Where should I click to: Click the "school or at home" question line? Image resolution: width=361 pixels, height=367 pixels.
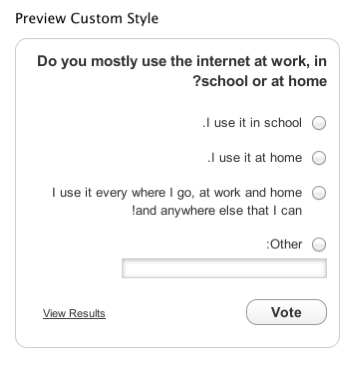pos(260,81)
